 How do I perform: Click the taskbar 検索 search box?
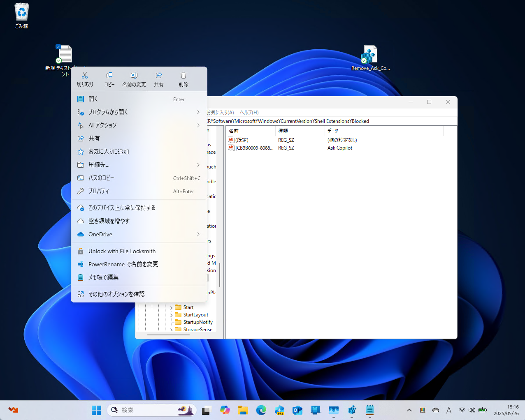152,410
